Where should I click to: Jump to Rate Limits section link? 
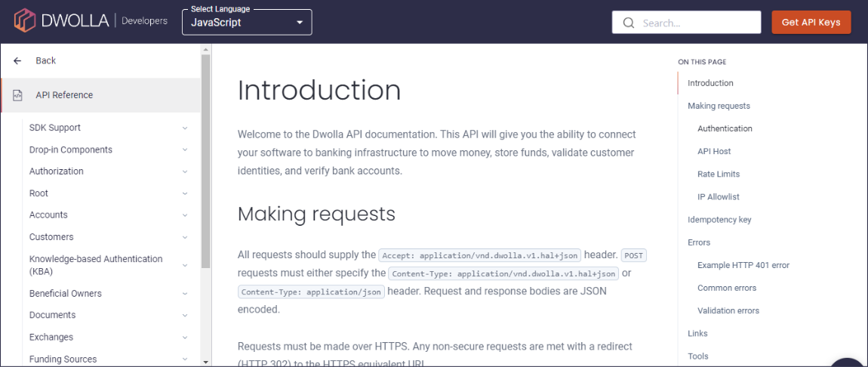click(x=719, y=174)
